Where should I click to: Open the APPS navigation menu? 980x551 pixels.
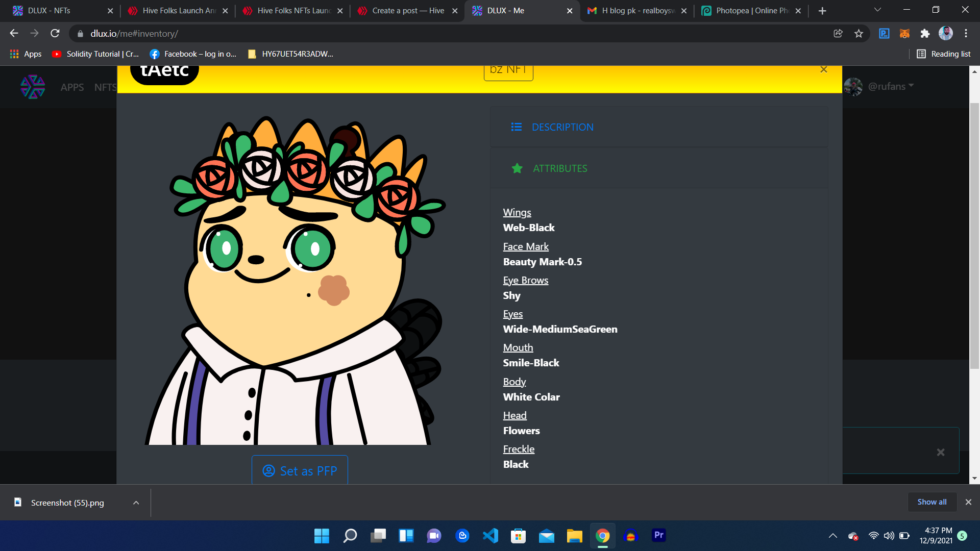pos(72,87)
